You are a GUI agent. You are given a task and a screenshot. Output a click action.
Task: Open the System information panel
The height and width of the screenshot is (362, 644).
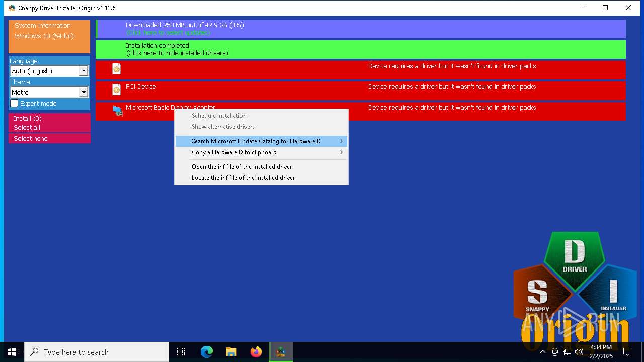pos(49,37)
